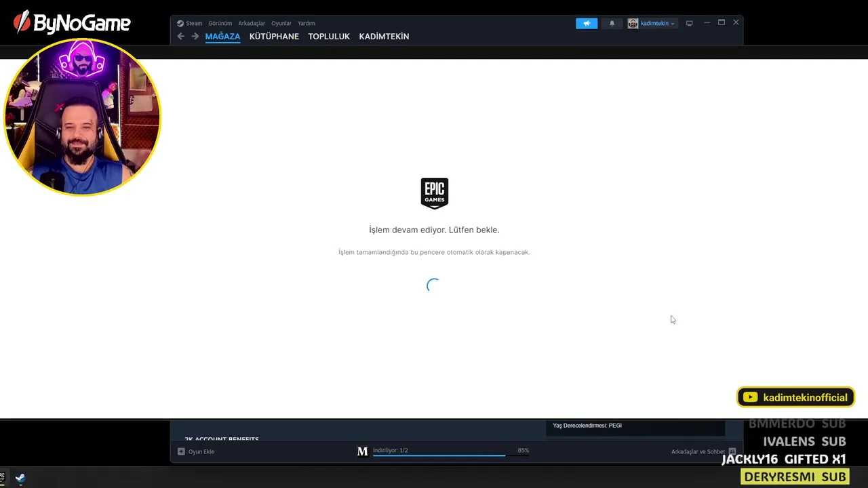Image resolution: width=868 pixels, height=488 pixels.
Task: Click the Yaş Derecelendirmesi: PEGI text
Action: click(x=587, y=426)
